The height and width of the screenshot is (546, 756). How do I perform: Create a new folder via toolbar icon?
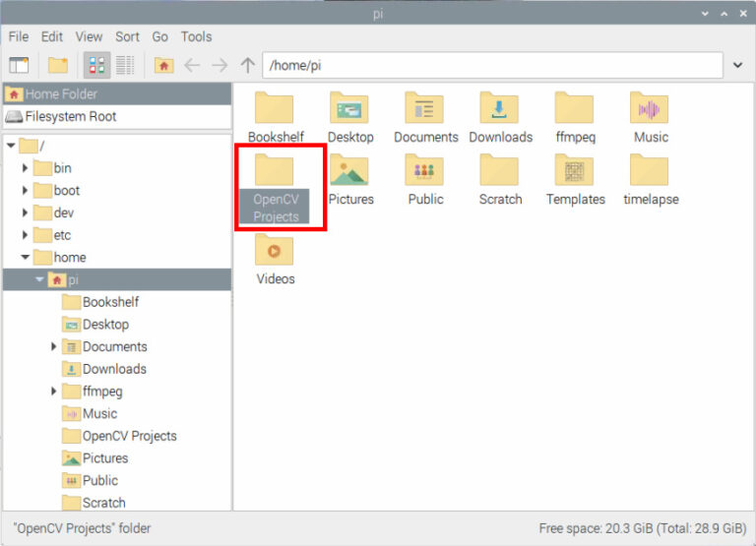click(x=58, y=66)
